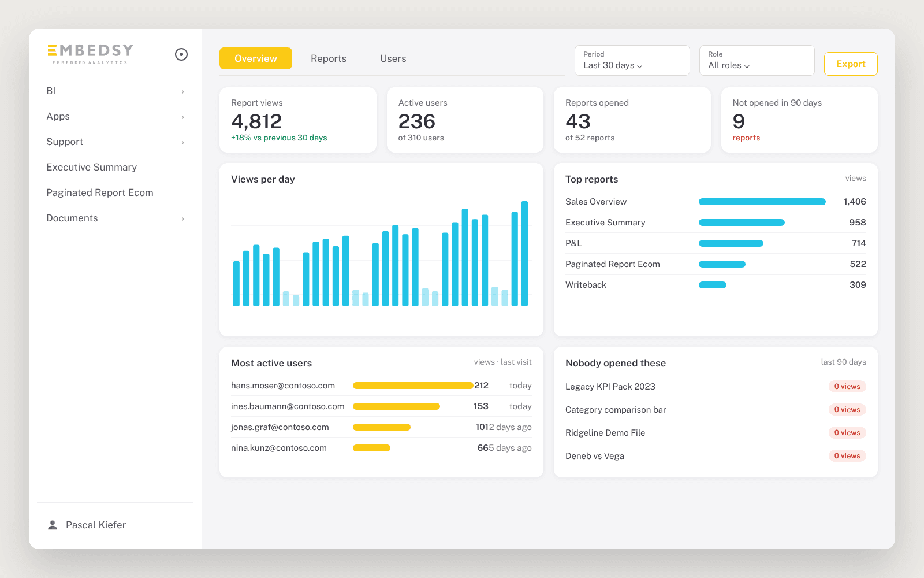Click the hans.moser@contoso.com activity bar
This screenshot has width=924, height=578.
(x=413, y=386)
